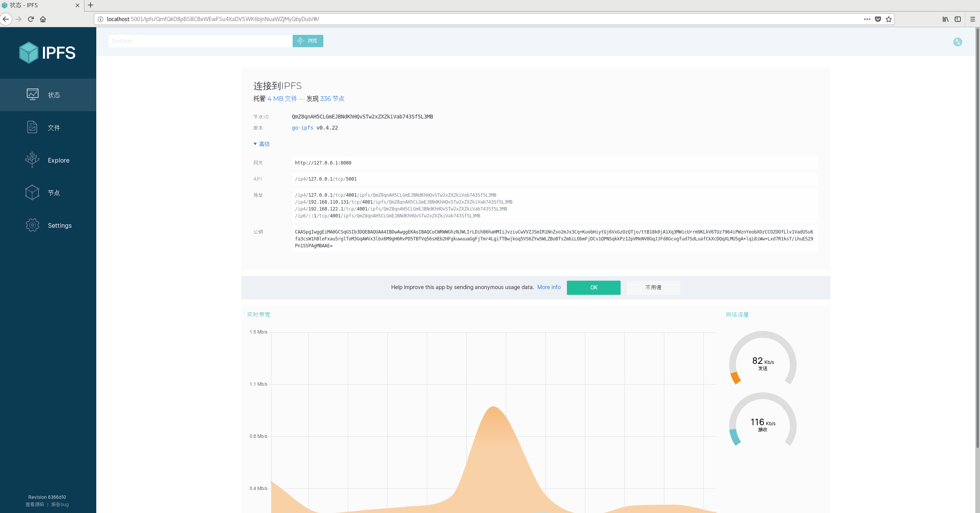Image resolution: width=980 pixels, height=513 pixels.
Task: Bookmark page with the star icon
Action: [x=889, y=19]
